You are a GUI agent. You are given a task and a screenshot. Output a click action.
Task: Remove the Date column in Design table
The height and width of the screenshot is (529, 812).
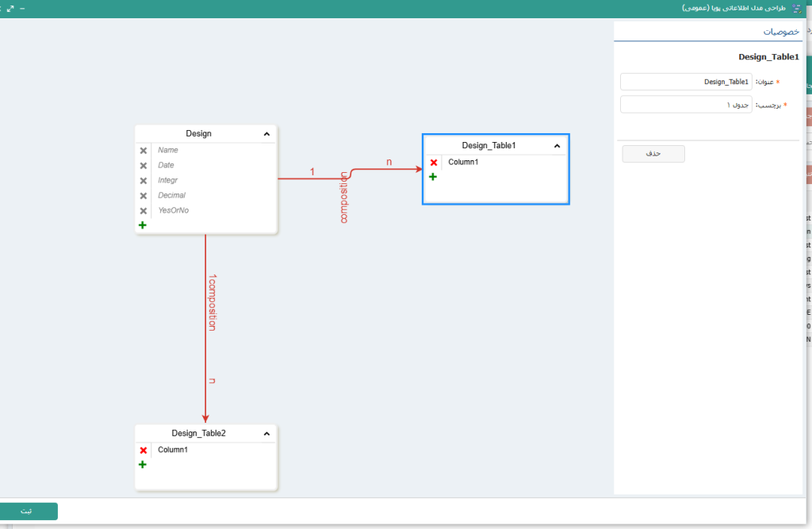(x=144, y=166)
